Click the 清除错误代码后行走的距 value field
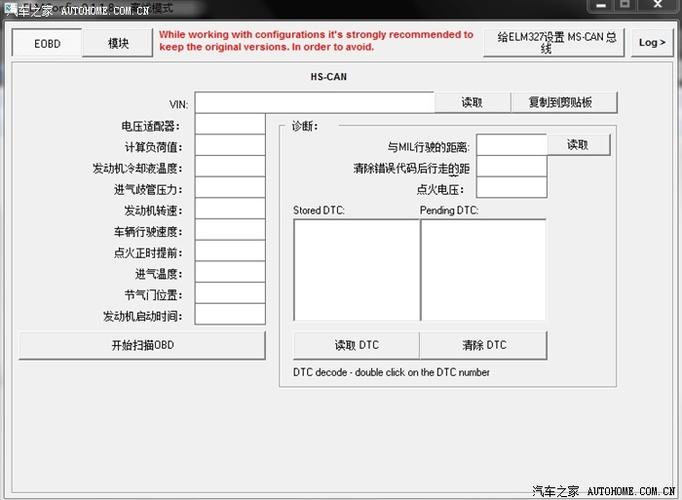Viewport: 682px width, 500px height. [x=512, y=166]
